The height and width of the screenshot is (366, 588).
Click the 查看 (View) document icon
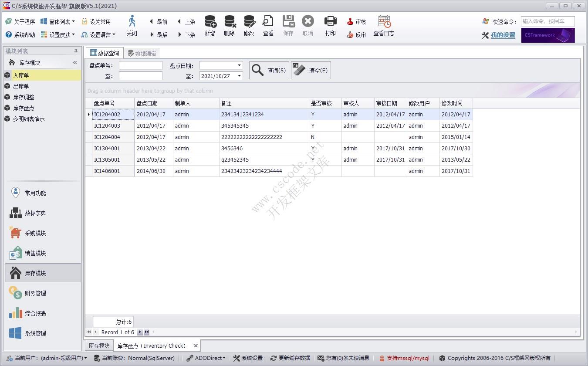[268, 22]
